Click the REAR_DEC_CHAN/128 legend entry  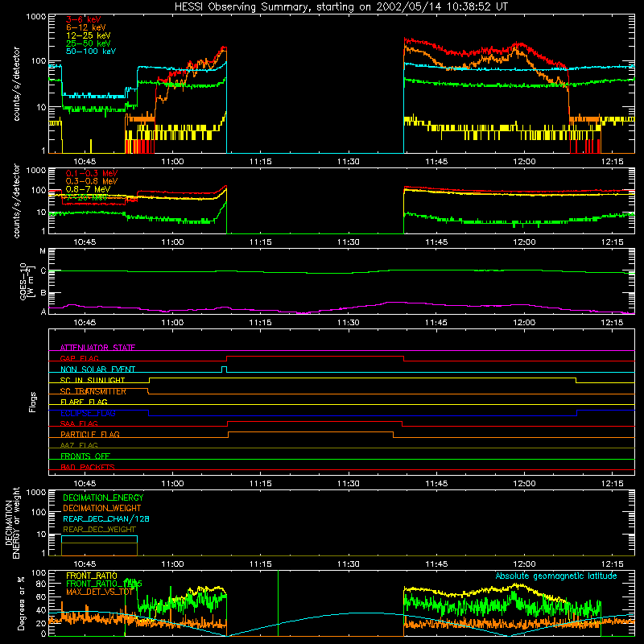(106, 518)
